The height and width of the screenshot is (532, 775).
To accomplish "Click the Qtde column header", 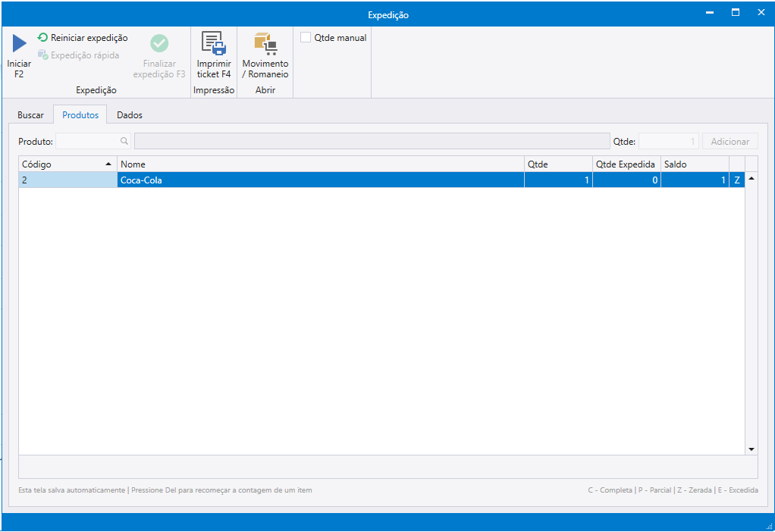I will pyautogui.click(x=558, y=164).
